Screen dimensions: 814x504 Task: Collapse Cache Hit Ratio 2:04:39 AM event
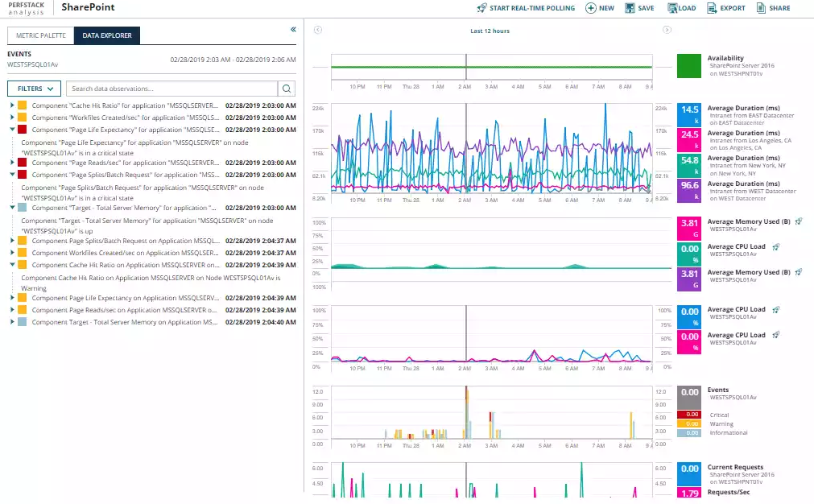12,265
